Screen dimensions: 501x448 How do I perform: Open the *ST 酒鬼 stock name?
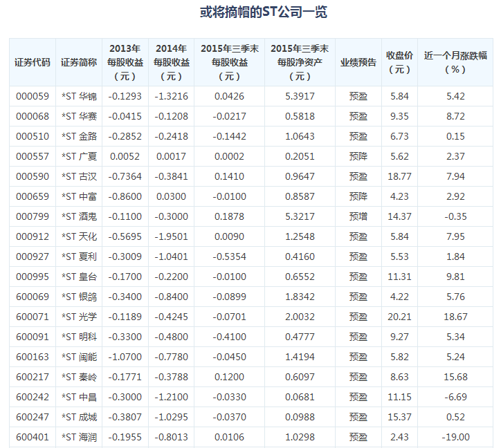coord(79,216)
